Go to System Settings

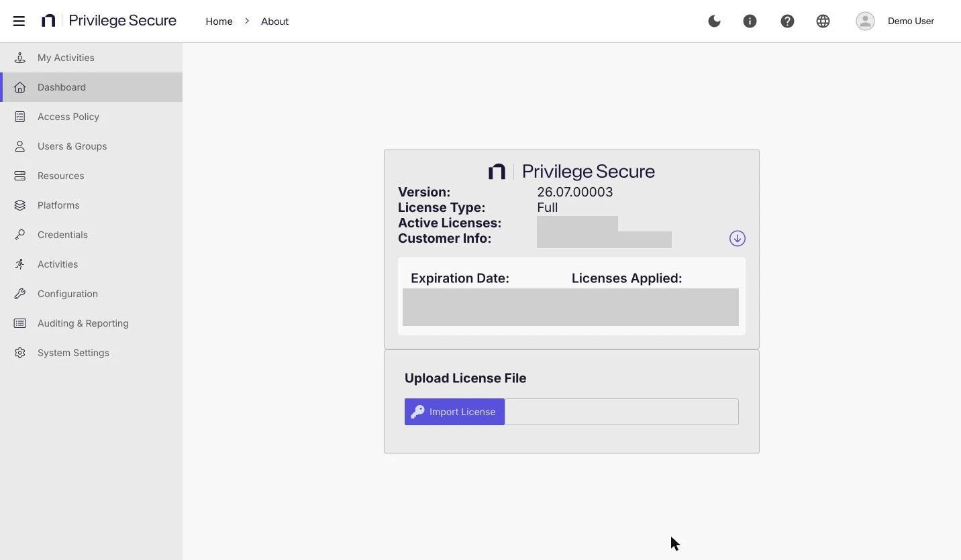tap(91, 353)
